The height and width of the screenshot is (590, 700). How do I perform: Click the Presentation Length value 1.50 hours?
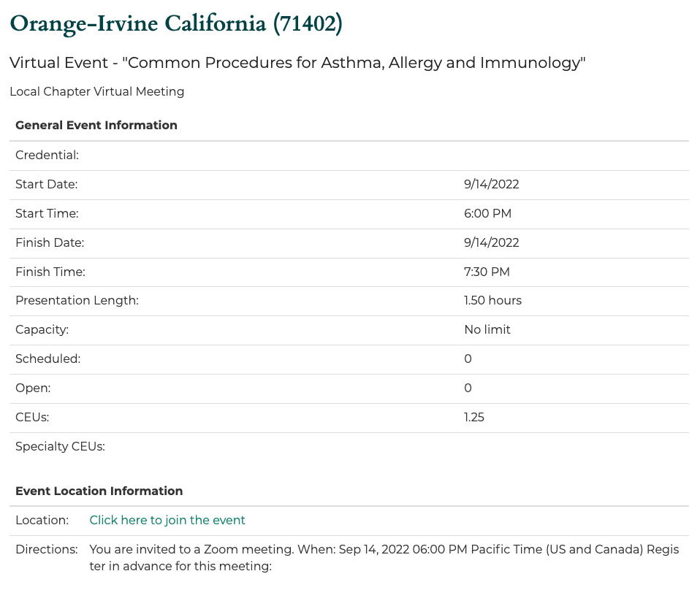[x=492, y=301]
